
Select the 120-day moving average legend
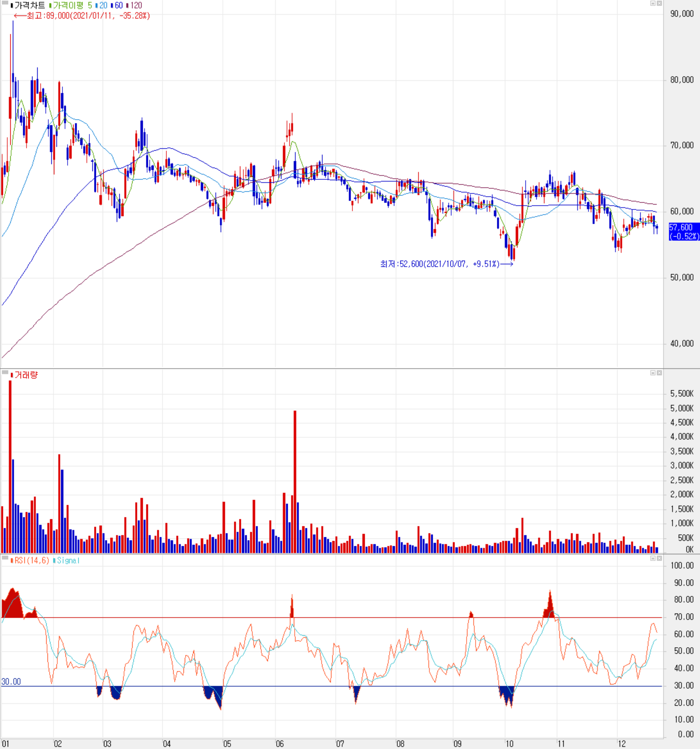pyautogui.click(x=134, y=6)
